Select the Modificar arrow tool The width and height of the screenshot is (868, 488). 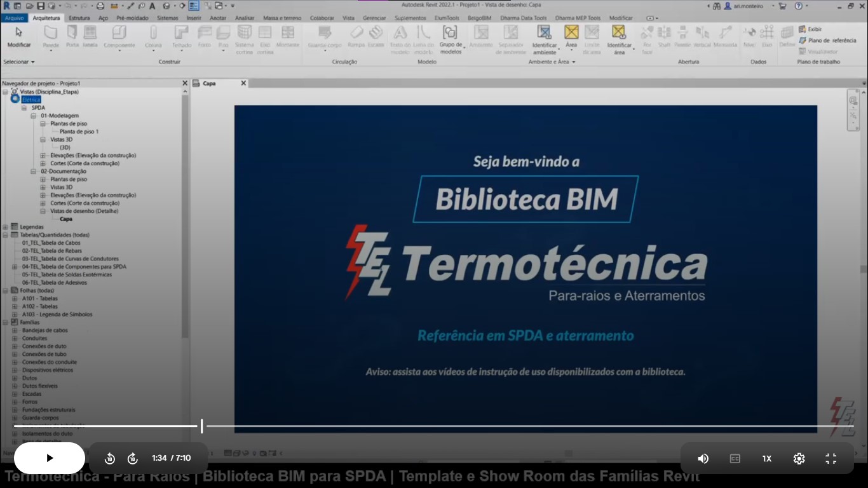pyautogui.click(x=18, y=36)
